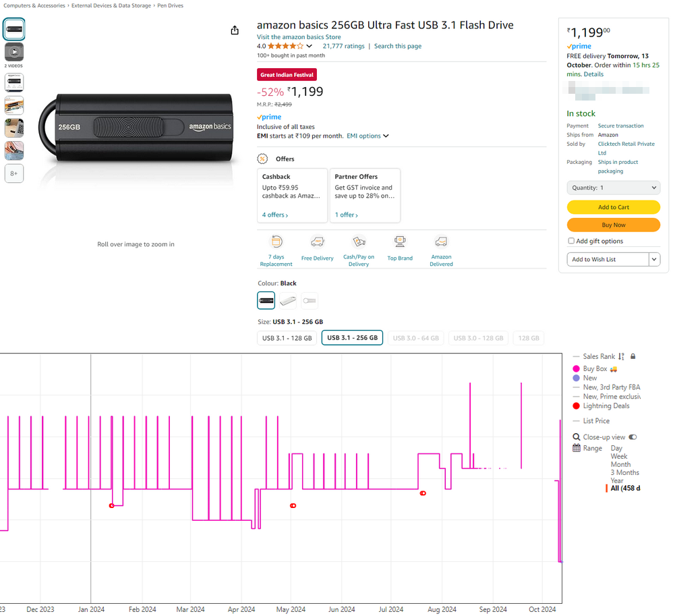Open delivery Details link
Screen dimensions: 673x616
point(593,74)
